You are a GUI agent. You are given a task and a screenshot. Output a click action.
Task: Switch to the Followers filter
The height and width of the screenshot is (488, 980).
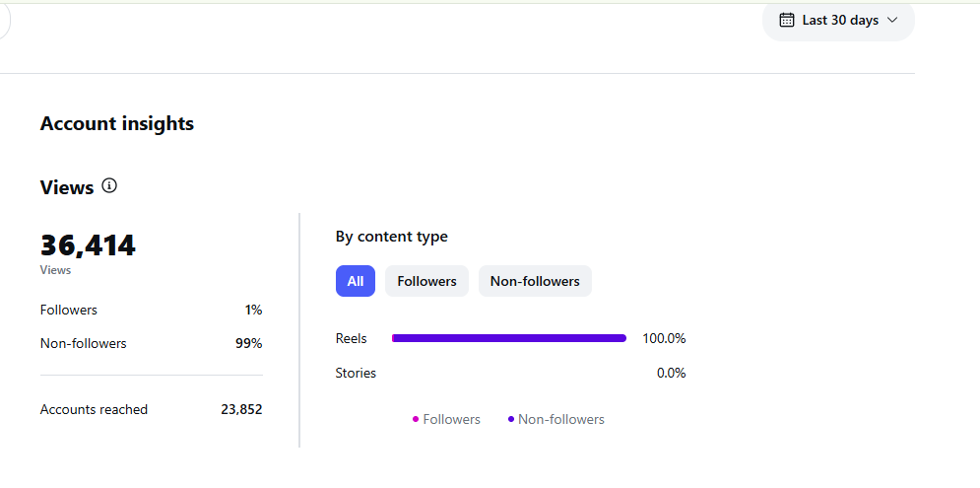click(426, 281)
